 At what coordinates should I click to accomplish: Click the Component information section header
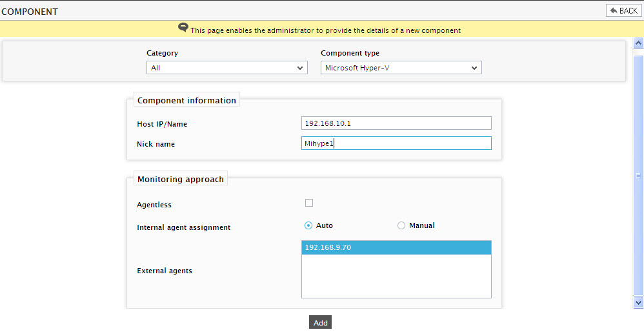(x=186, y=100)
